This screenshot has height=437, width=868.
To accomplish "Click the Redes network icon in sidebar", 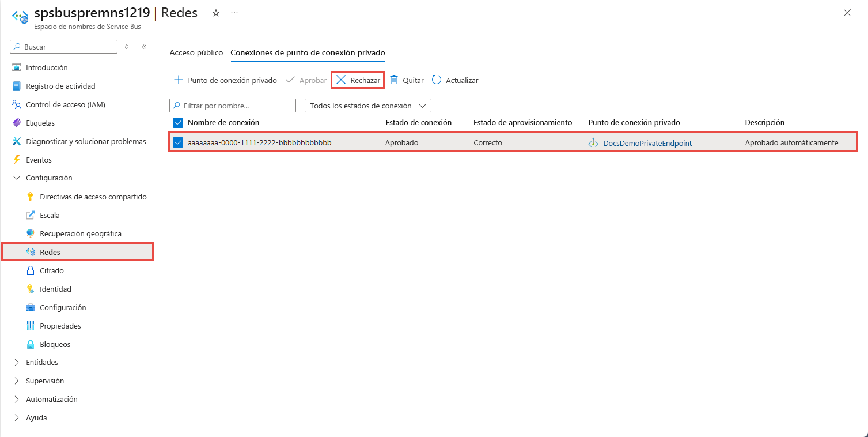I will point(31,252).
